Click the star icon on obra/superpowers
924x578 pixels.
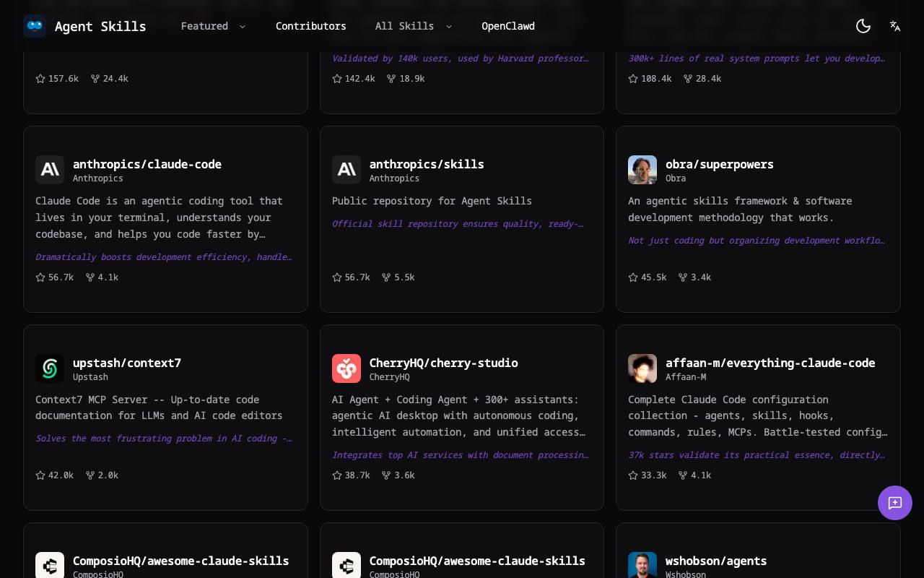(x=633, y=277)
